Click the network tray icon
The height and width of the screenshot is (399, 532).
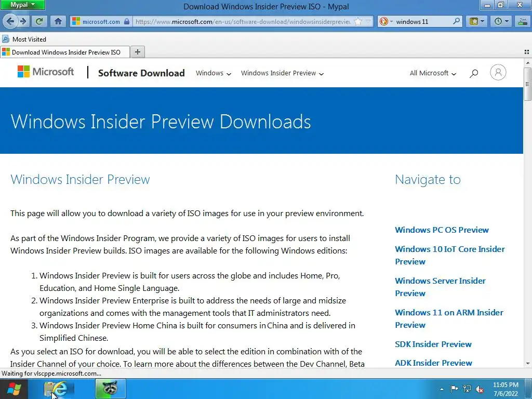(x=467, y=389)
